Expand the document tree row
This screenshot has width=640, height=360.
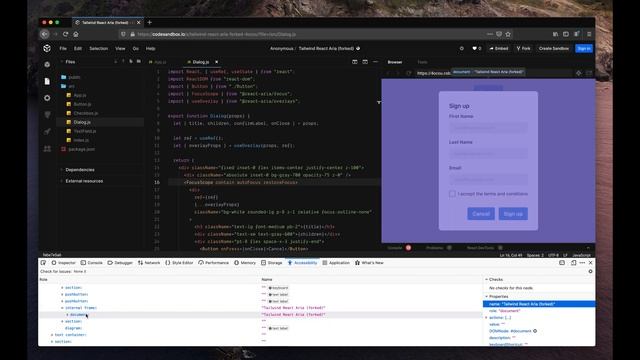(x=67, y=315)
